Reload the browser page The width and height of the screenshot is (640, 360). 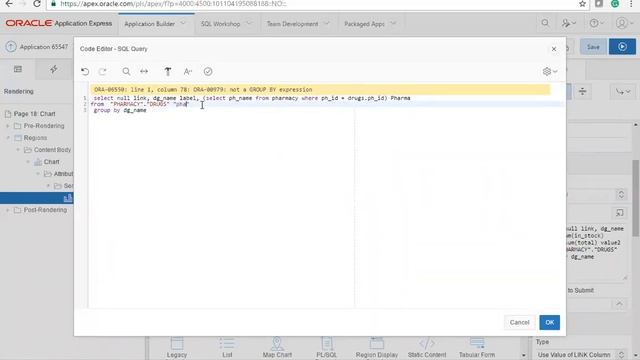(37, 4)
